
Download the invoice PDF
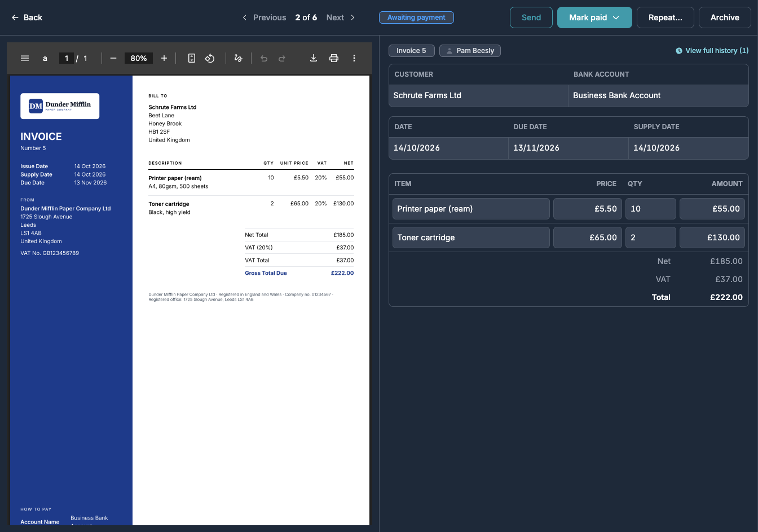[x=314, y=58]
